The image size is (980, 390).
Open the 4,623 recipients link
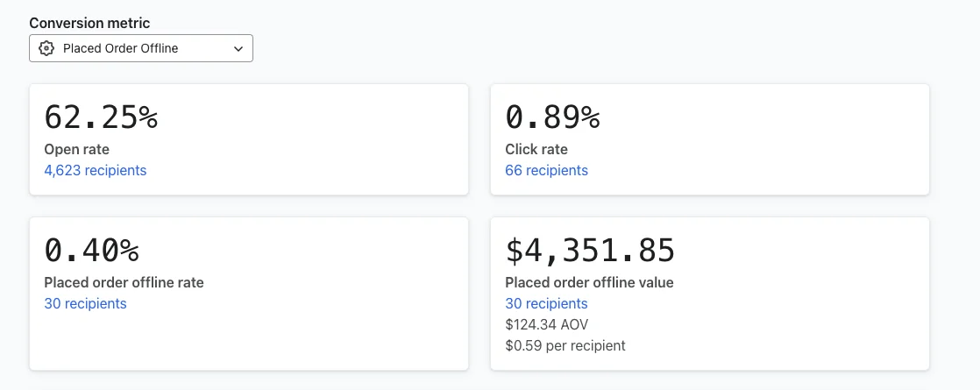pos(96,170)
